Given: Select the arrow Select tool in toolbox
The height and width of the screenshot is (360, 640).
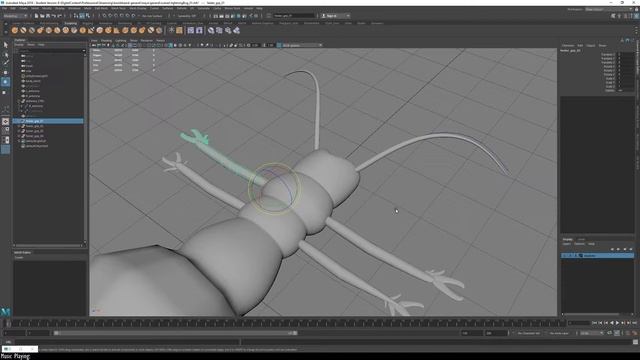Looking at the screenshot, I should [5, 45].
